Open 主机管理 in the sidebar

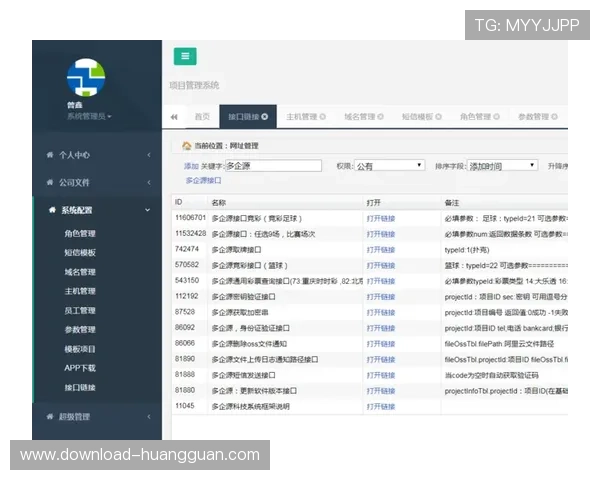tap(80, 291)
